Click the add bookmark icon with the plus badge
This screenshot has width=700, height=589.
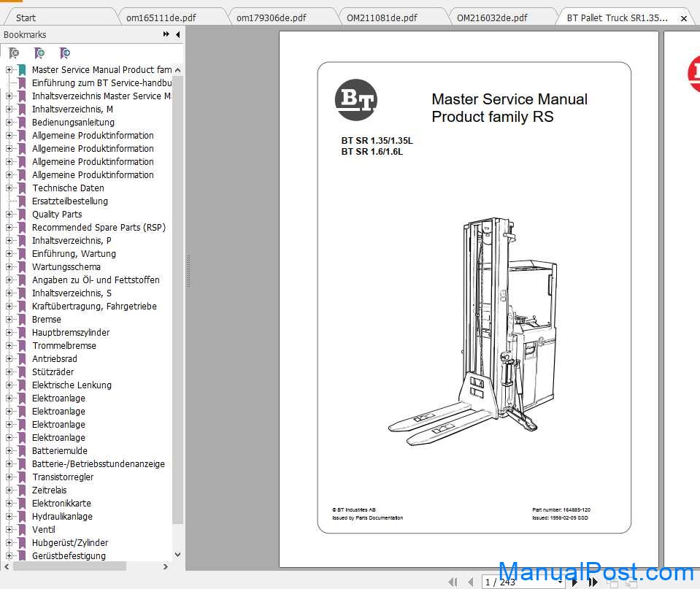click(x=39, y=53)
